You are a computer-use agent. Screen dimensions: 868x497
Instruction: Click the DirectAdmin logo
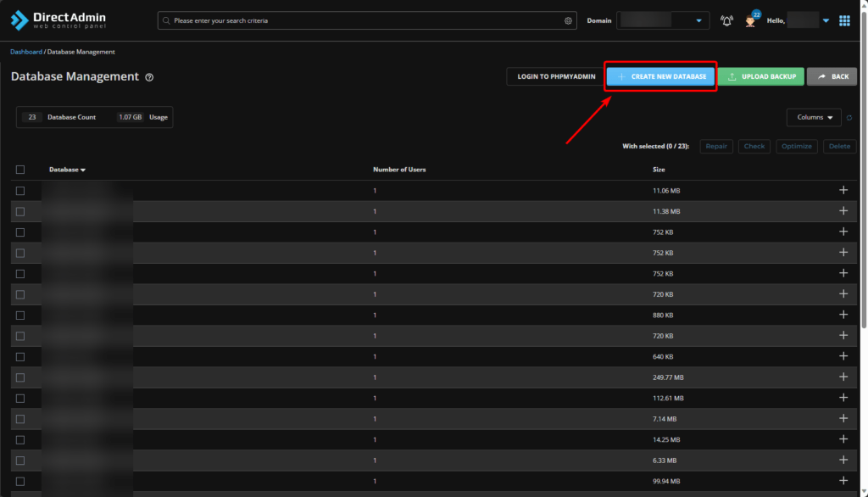coord(58,20)
